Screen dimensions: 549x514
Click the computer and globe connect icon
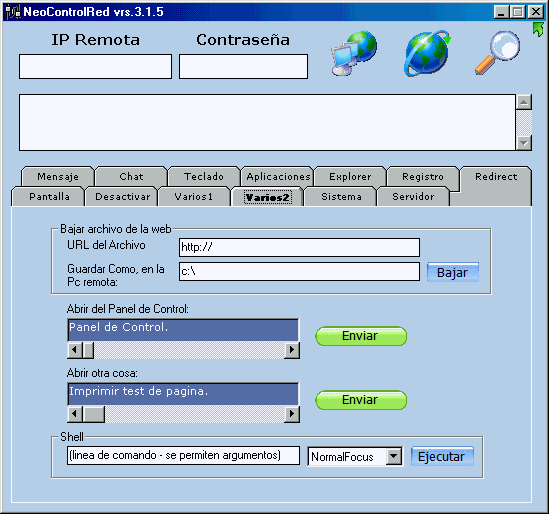[x=354, y=53]
